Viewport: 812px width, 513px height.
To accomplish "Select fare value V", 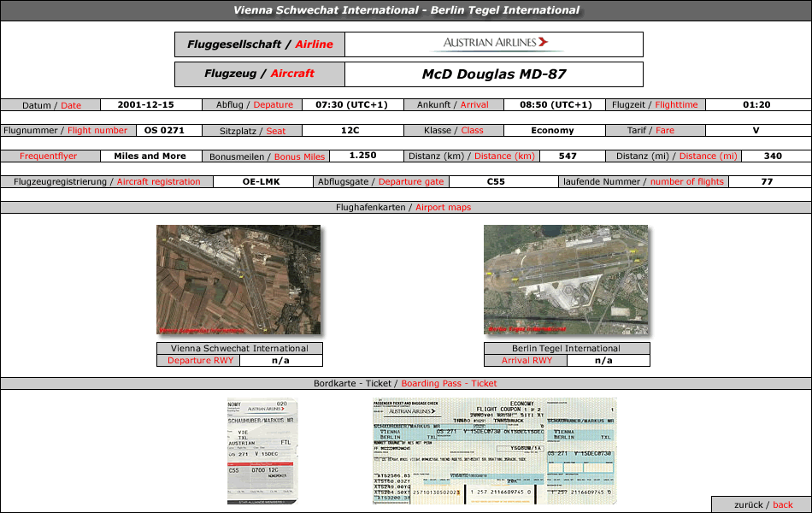I will (756, 131).
